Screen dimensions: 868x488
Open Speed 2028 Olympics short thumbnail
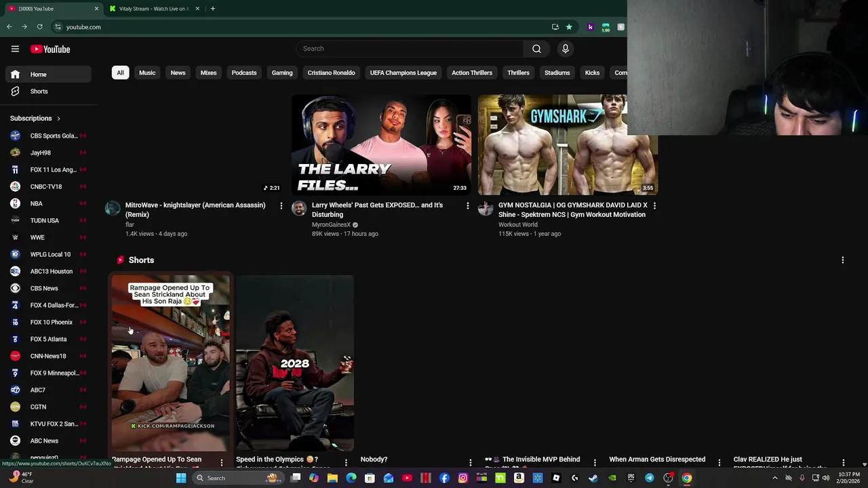[295, 363]
